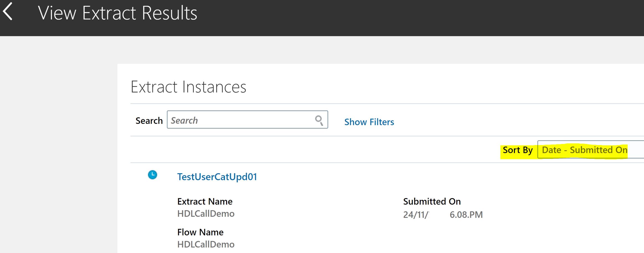Click the HDLCallDemo extract name text
Viewport: 644px width, 253px height.
206,213
